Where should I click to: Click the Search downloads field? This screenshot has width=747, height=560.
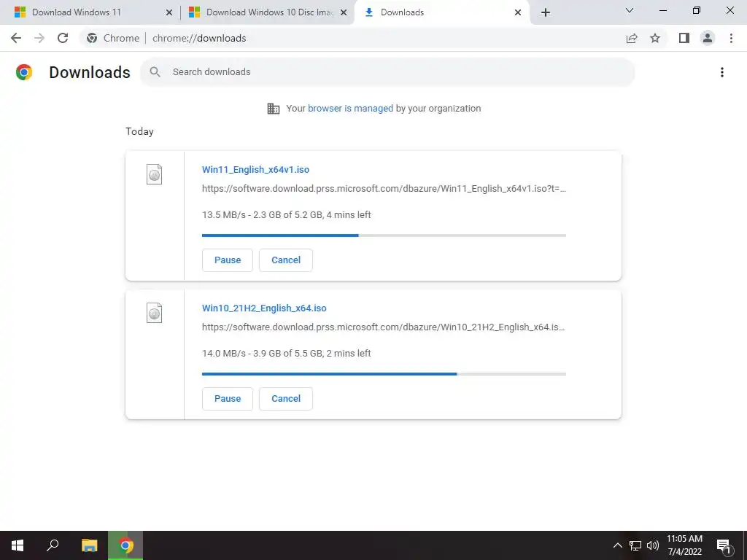click(387, 72)
